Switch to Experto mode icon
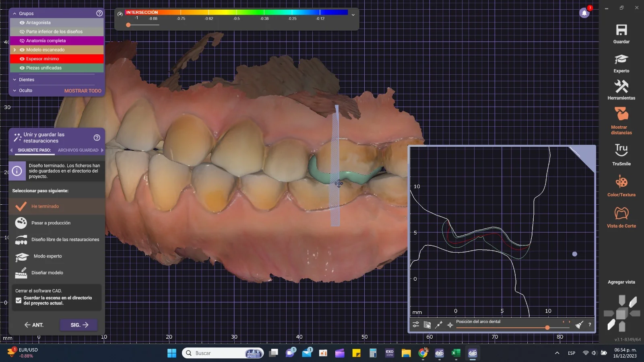 pos(621,60)
